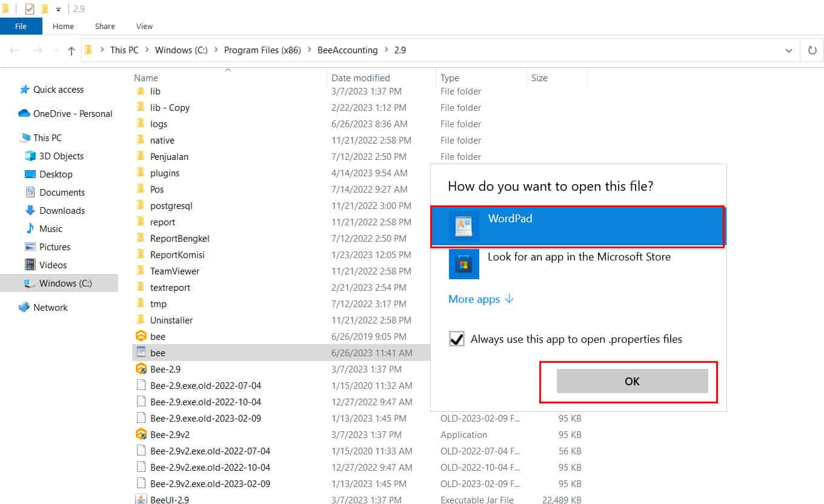The width and height of the screenshot is (824, 504).
Task: Select the Pos folder
Action: (157, 190)
